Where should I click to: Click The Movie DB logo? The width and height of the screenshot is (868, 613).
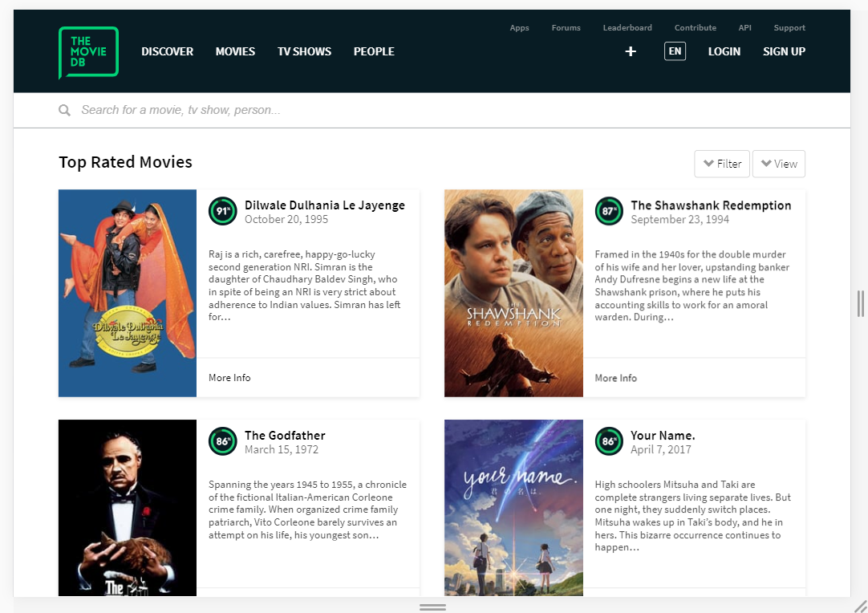(88, 53)
